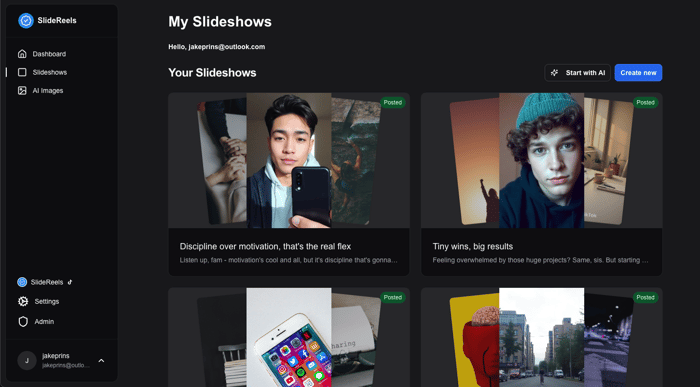Image resolution: width=700 pixels, height=387 pixels.
Task: Expand the jakeprins account menu chevron
Action: pyautogui.click(x=101, y=361)
